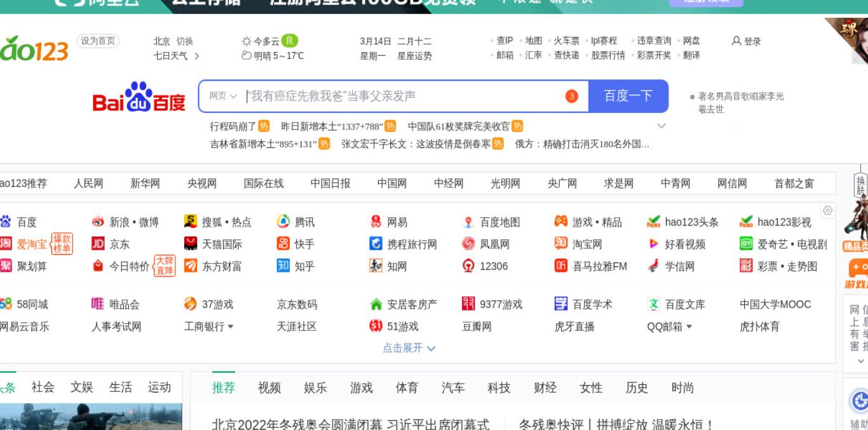Expand the side notice panel chevron
Image resolution: width=868 pixels, height=430 pixels.
pyautogui.click(x=861, y=361)
